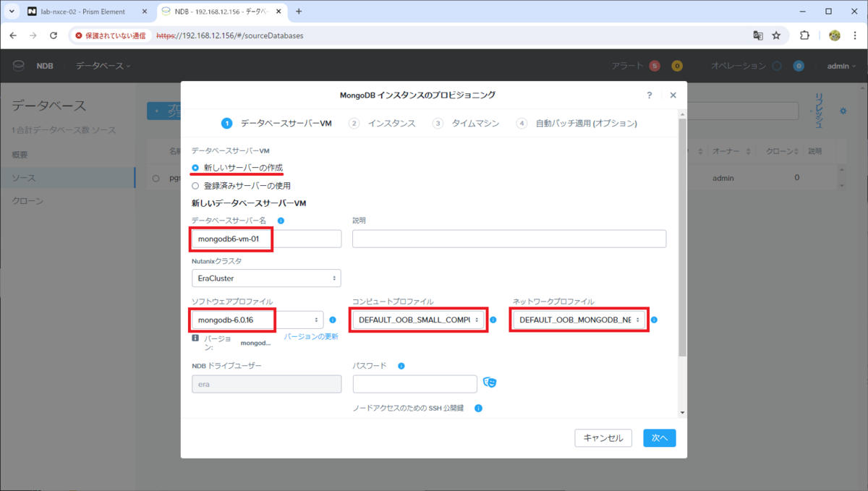Click the red alert count badge

click(x=655, y=66)
